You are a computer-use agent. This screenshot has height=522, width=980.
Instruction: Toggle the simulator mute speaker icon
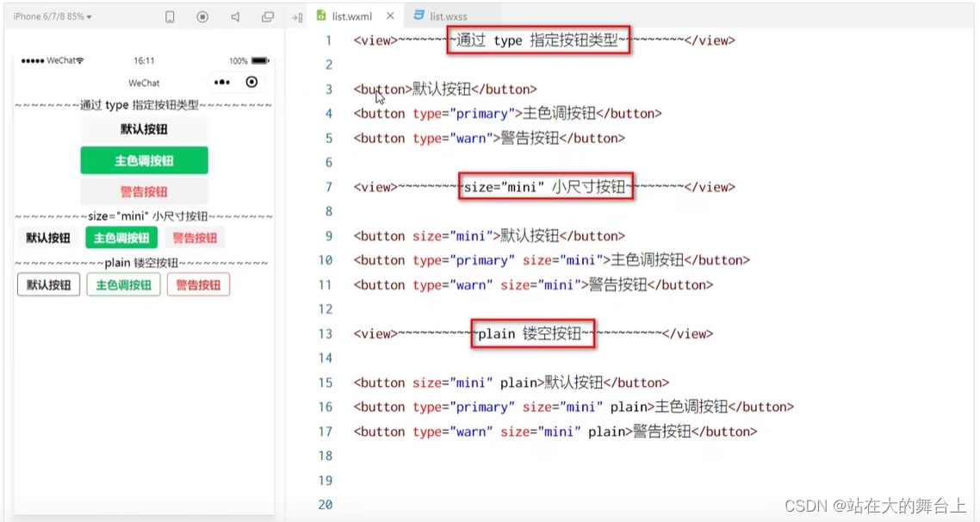(x=235, y=17)
